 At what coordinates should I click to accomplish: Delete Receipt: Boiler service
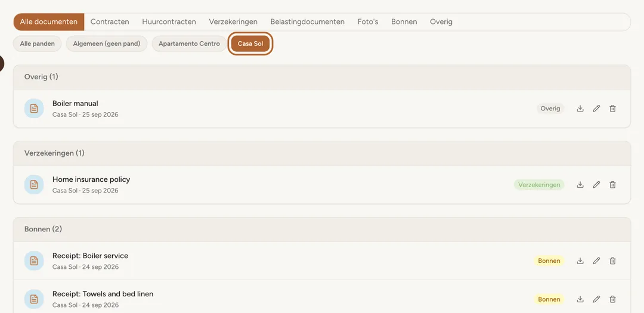tap(612, 261)
